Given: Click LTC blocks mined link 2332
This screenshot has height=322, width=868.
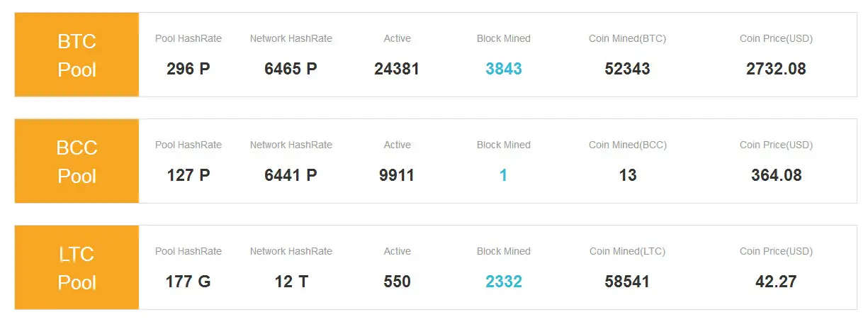Looking at the screenshot, I should [504, 282].
